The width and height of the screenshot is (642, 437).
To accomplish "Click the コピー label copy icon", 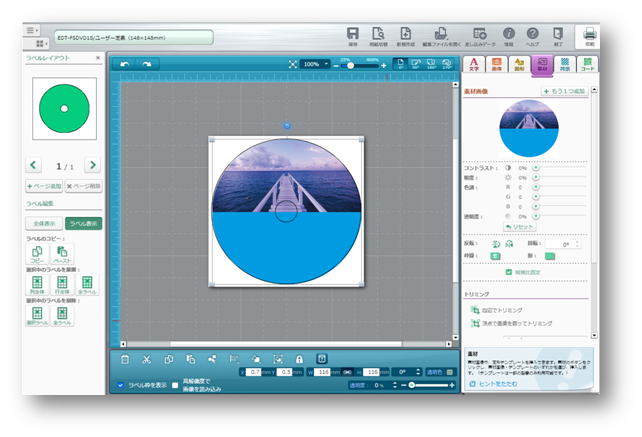I will point(37,254).
